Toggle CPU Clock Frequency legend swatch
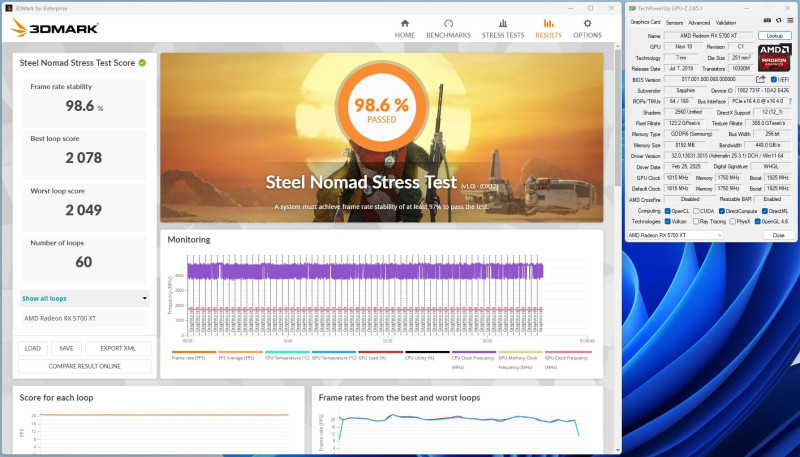Image resolution: width=800 pixels, height=457 pixels. click(474, 352)
